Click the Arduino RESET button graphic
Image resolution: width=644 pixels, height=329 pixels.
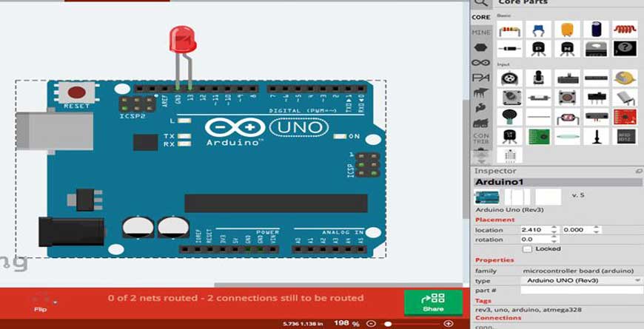[77, 92]
